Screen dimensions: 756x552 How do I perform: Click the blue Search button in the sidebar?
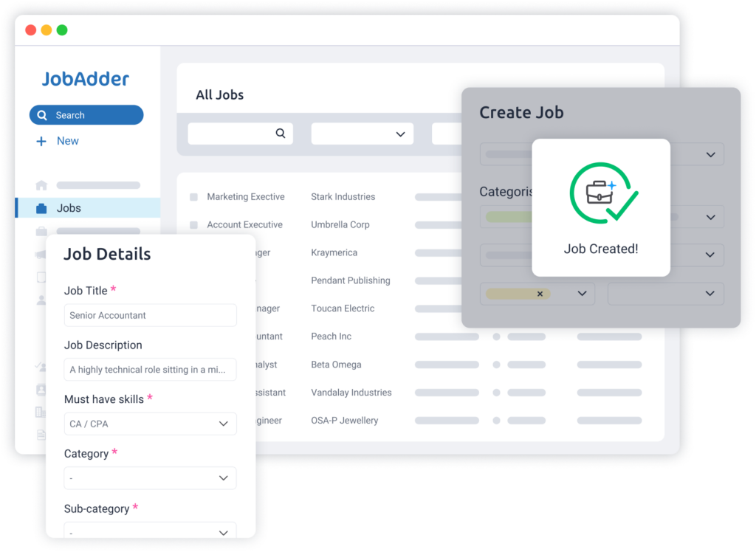(x=86, y=115)
